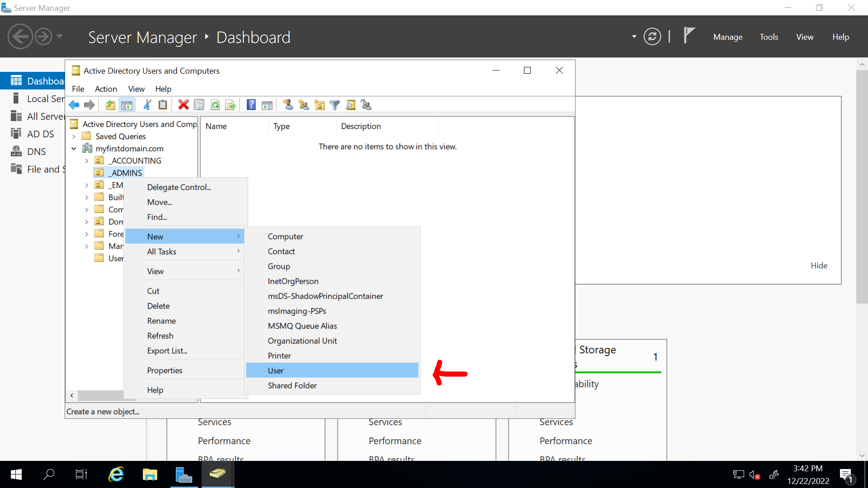Click the Help menu in ADUC

pyautogui.click(x=162, y=89)
